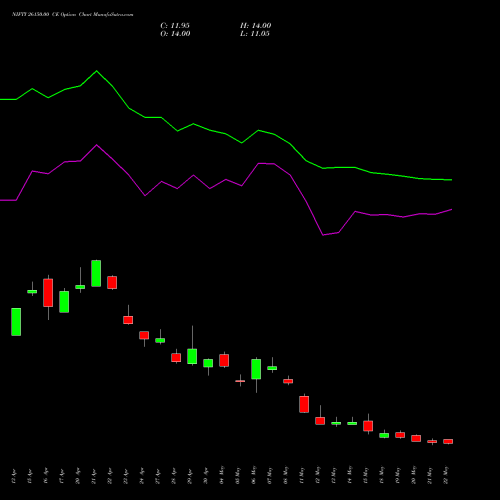
Task: Click the 04 May date label
Action: click(x=222, y=475)
